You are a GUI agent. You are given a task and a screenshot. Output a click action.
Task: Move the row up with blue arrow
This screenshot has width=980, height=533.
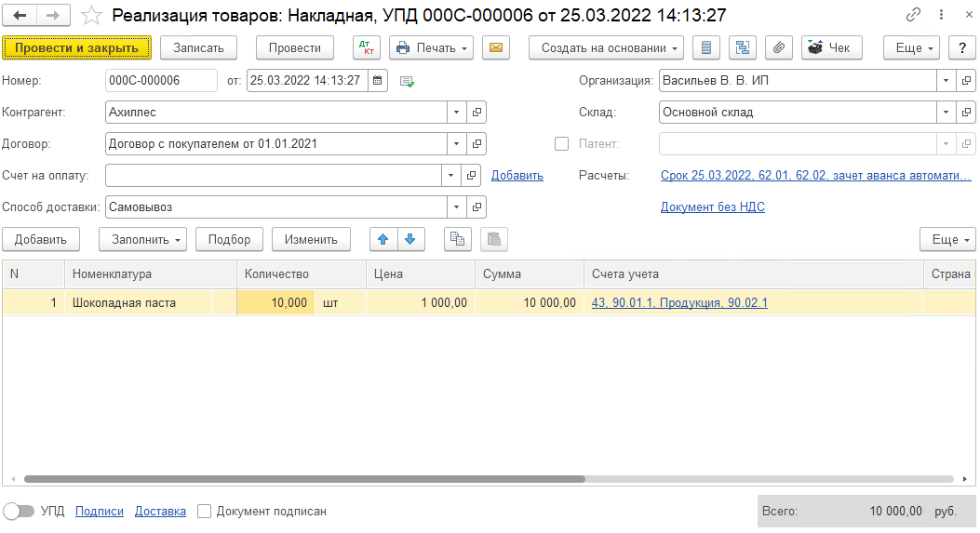click(x=383, y=239)
